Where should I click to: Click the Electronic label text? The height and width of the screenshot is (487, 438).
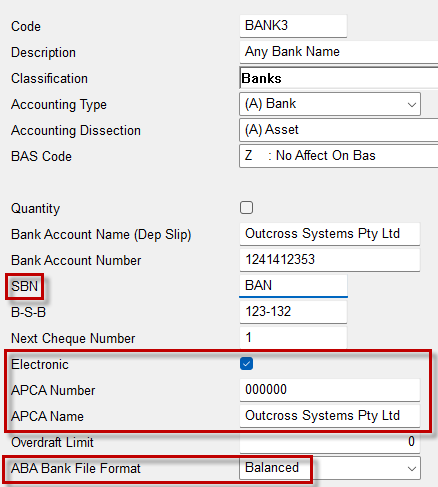40,364
